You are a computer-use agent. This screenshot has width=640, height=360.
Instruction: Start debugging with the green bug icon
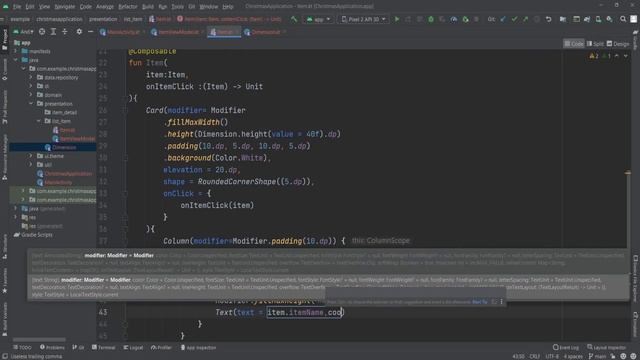click(431, 19)
